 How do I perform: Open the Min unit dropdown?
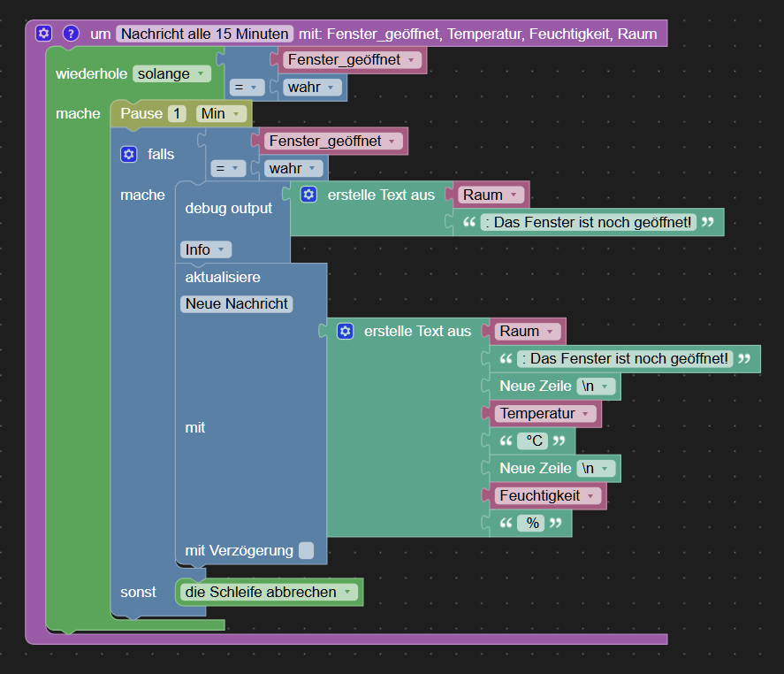(221, 113)
